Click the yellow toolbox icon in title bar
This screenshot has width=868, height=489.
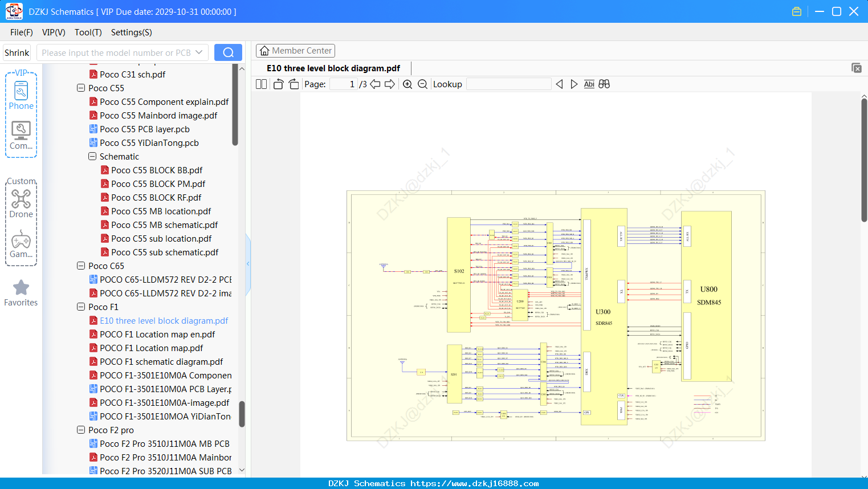click(797, 11)
